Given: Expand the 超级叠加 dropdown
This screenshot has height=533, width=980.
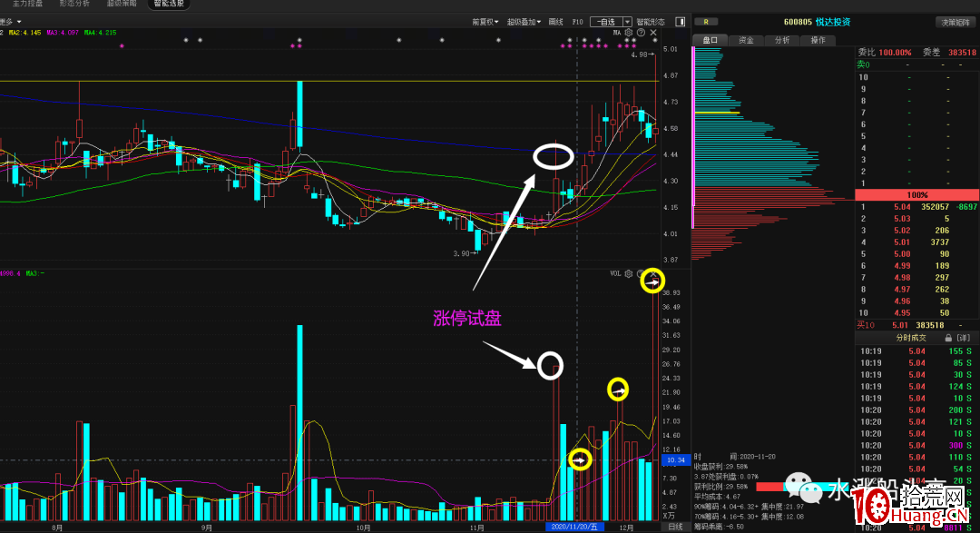Looking at the screenshot, I should (524, 22).
